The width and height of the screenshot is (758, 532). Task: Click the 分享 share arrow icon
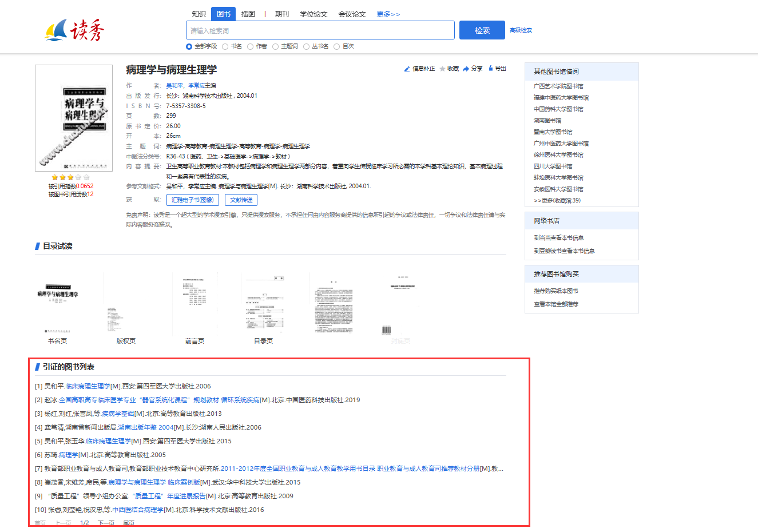pyautogui.click(x=466, y=69)
